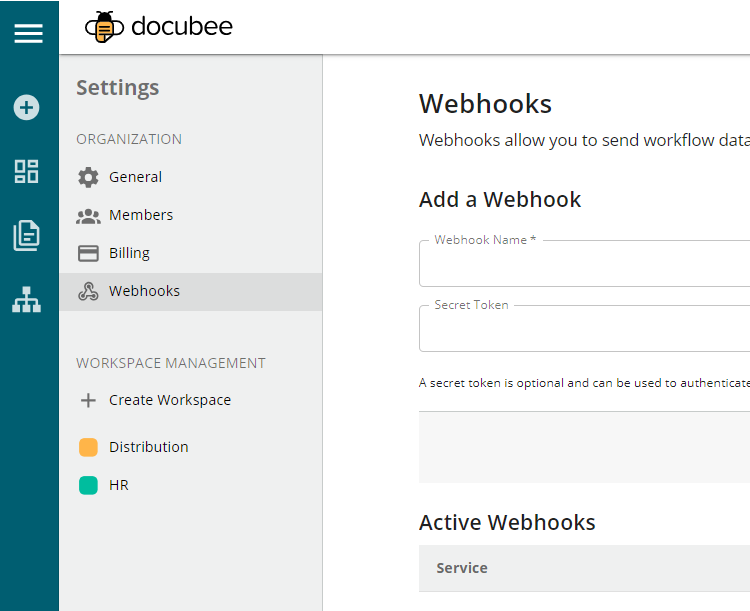Screen dimensions: 750x611
Task: Click the green HR color square
Action: click(88, 485)
